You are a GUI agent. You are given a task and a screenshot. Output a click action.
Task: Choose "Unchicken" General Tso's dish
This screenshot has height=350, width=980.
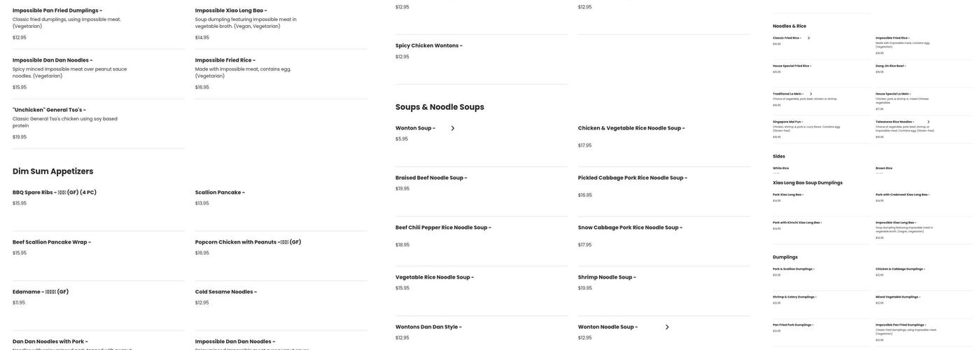49,110
